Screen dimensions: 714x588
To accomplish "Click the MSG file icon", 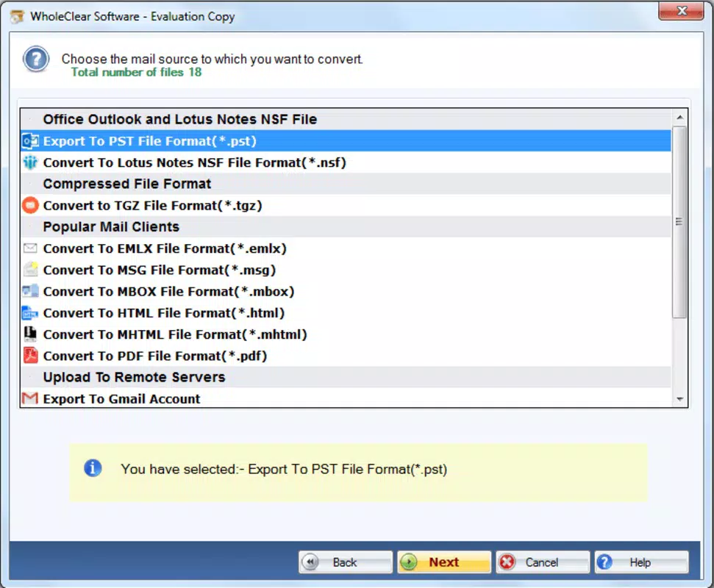I will click(30, 270).
